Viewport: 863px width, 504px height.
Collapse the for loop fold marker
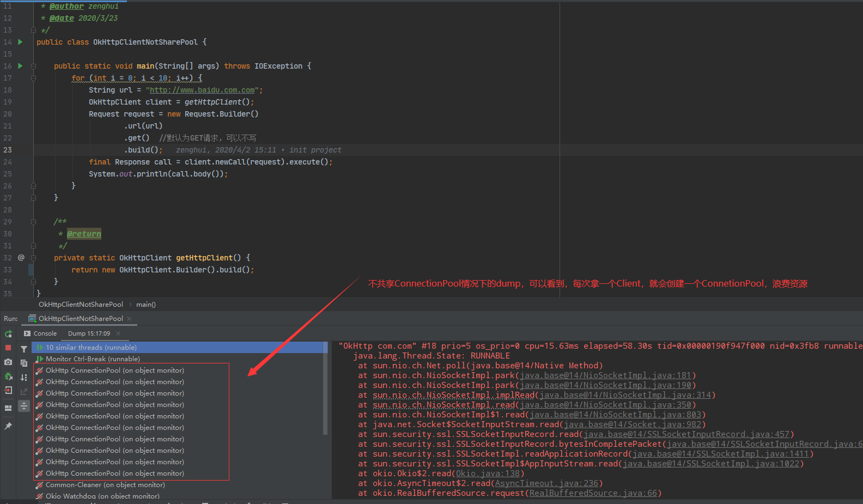pos(33,78)
